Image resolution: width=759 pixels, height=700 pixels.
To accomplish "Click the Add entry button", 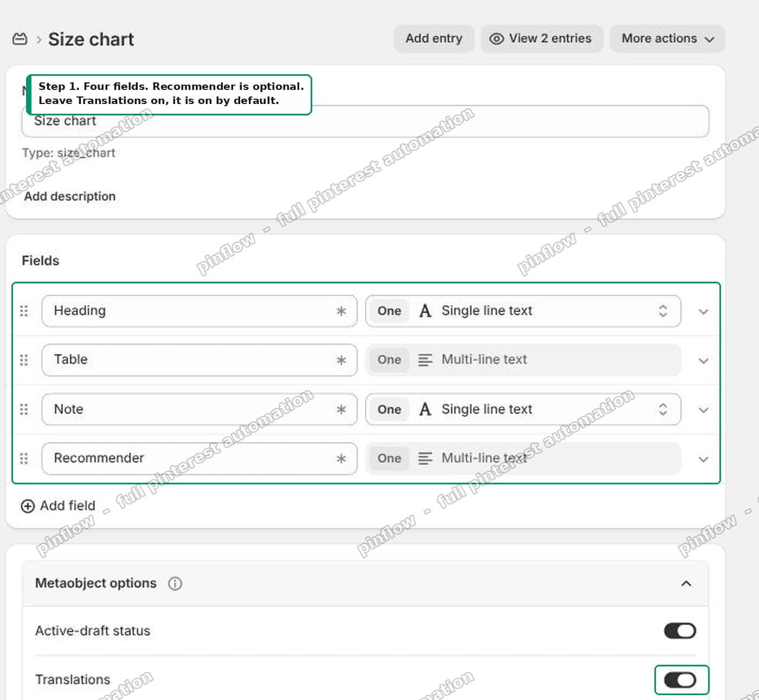I will 434,38.
